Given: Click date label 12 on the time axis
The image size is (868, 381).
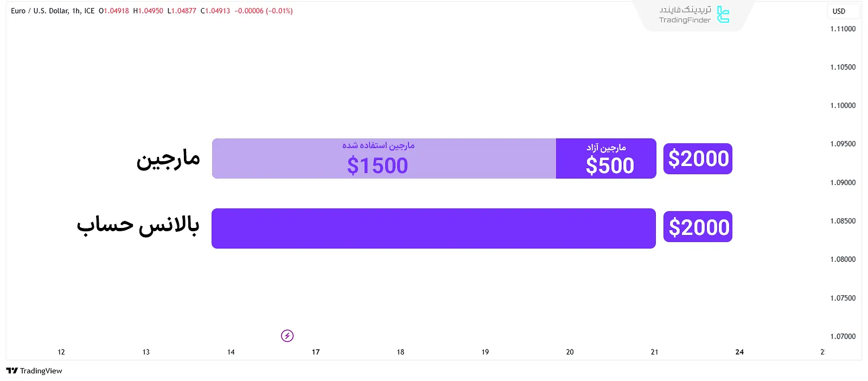Looking at the screenshot, I should pyautogui.click(x=61, y=352).
